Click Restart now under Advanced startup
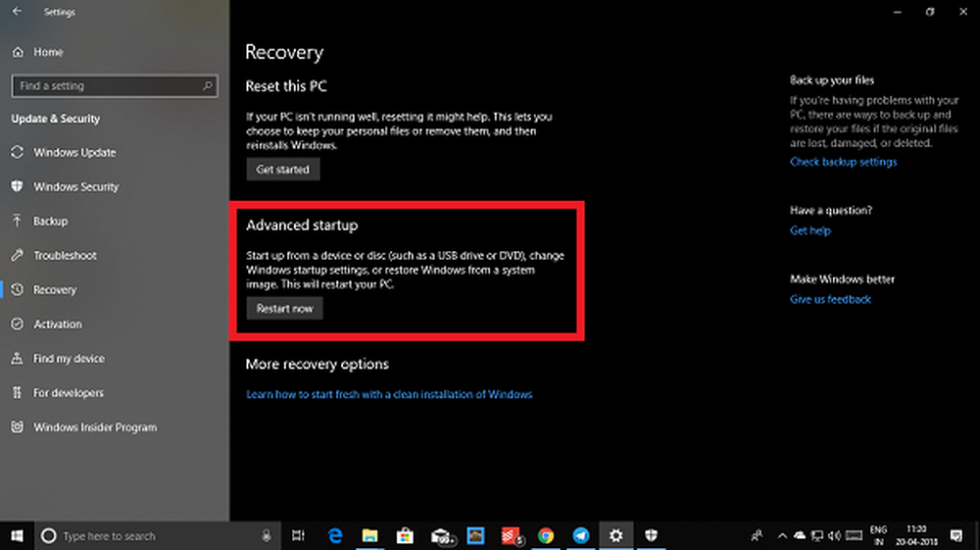 click(x=284, y=309)
